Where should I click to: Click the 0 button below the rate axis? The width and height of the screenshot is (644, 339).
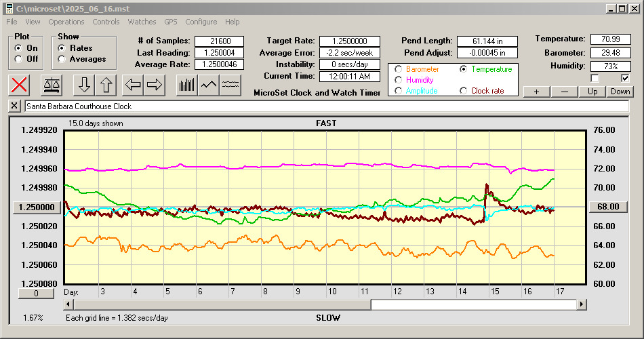(x=36, y=294)
